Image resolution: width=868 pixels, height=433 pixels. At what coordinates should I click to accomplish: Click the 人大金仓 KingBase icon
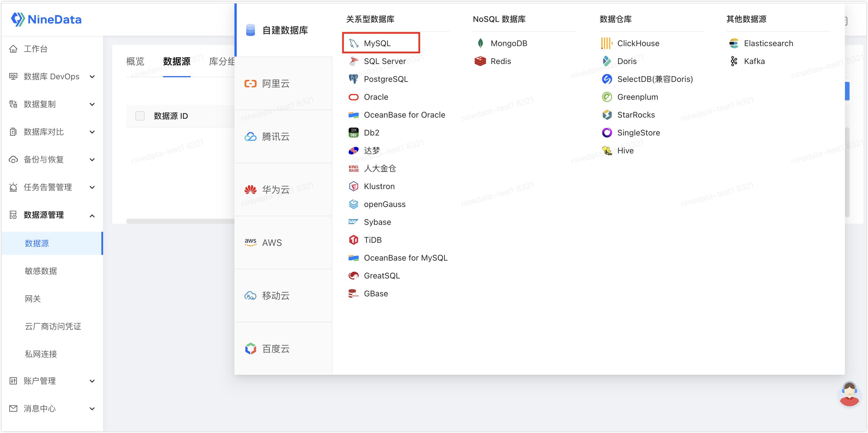click(353, 169)
